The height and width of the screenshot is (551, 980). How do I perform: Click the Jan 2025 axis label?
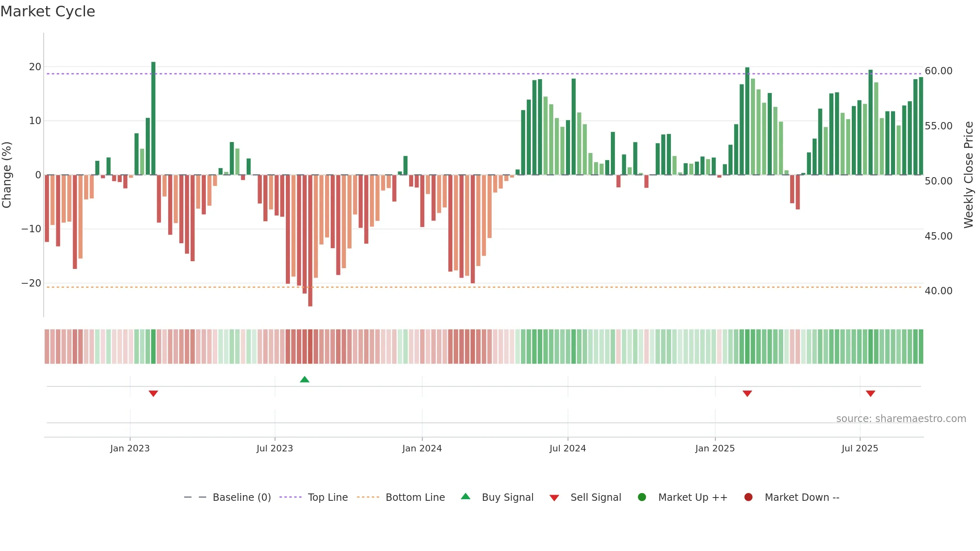[x=715, y=449]
